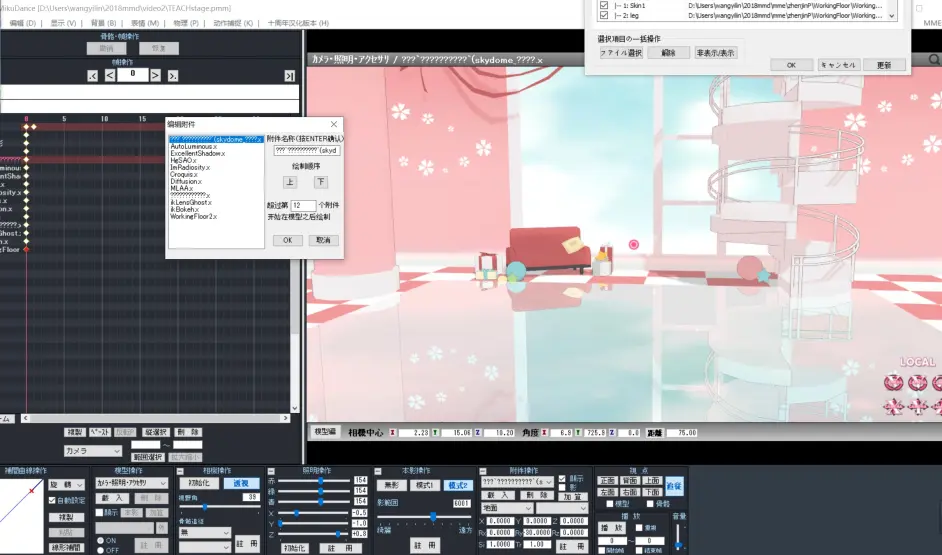Move attachment down with 下 button

[x=321, y=182]
